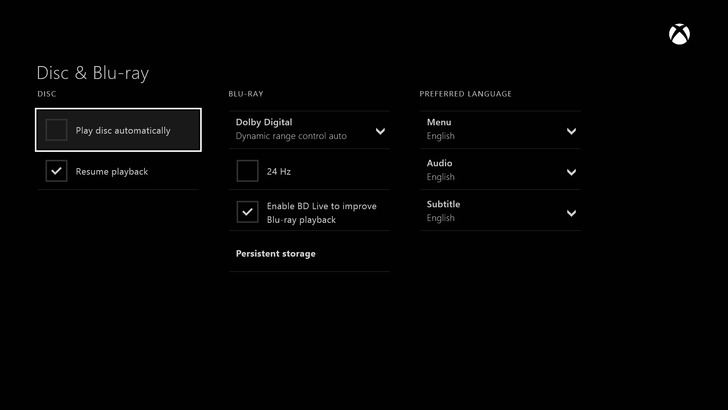Expand the Dolby Digital dropdown chevron
Viewport: 728px width, 410px height.
[380, 131]
